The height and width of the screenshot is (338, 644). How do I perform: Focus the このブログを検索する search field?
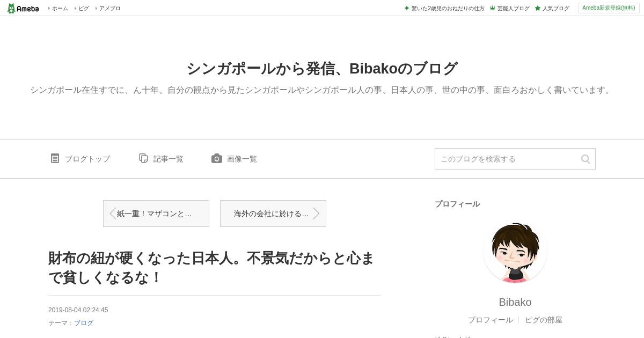507,159
